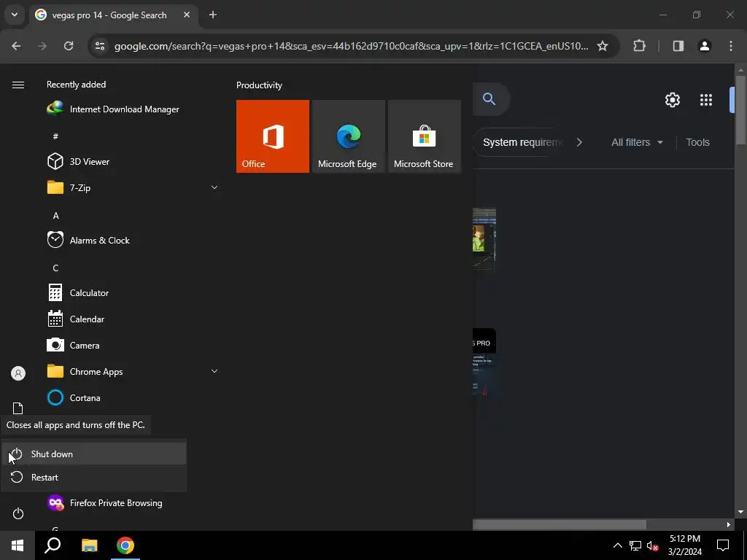Open taskbar Search
Viewport: 747px width, 560px height.
53,545
